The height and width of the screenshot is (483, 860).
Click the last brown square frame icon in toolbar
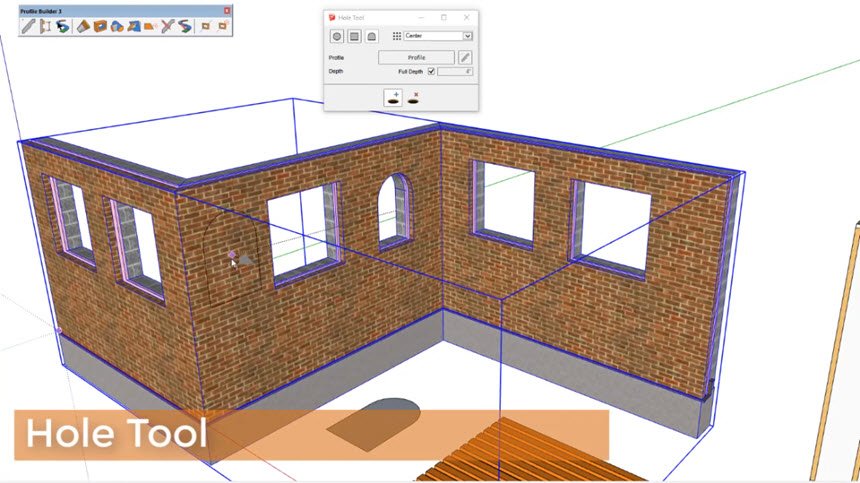click(223, 26)
